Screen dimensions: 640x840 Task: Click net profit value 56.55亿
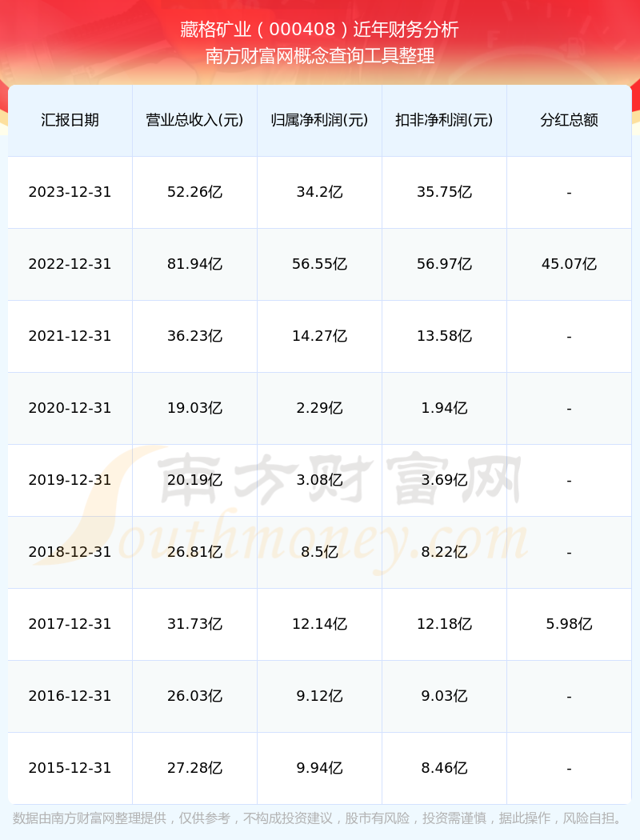(320, 264)
